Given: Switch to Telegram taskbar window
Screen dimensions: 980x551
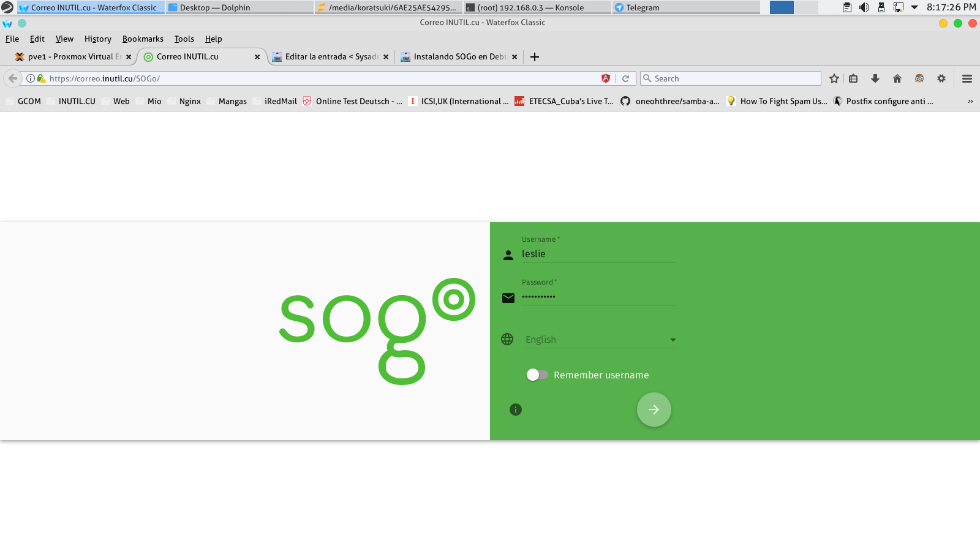Looking at the screenshot, I should 686,7.
